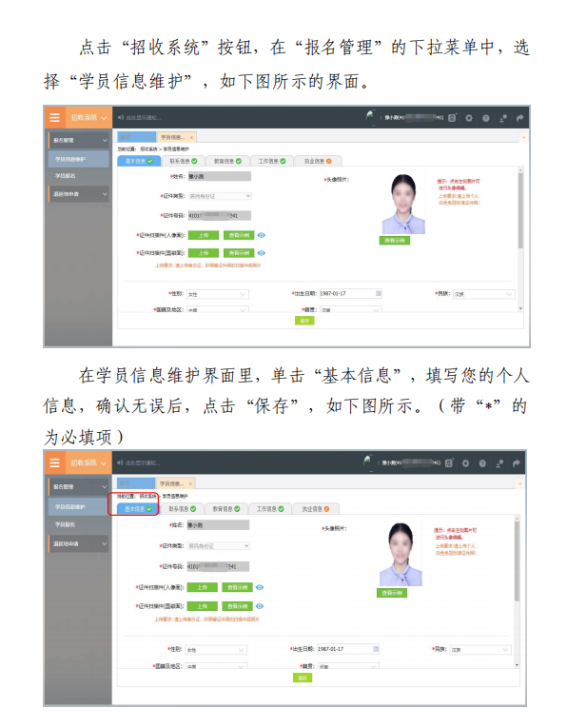The image size is (567, 728).
Task: Toggle eye preview for 人像面 scan, upper screenshot
Action: click(x=262, y=235)
